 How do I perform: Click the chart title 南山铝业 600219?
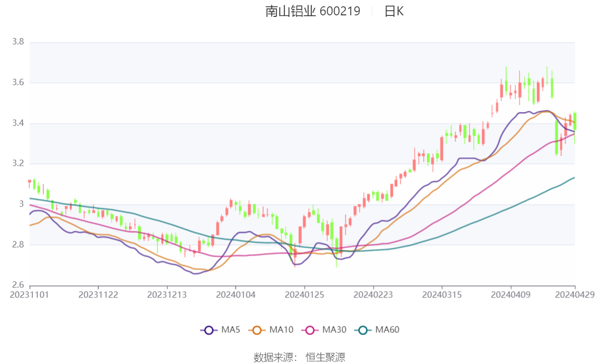[x=313, y=11]
